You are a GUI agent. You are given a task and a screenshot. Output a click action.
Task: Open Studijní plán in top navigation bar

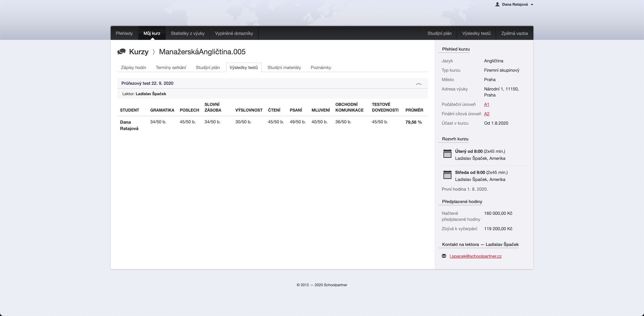(x=439, y=33)
